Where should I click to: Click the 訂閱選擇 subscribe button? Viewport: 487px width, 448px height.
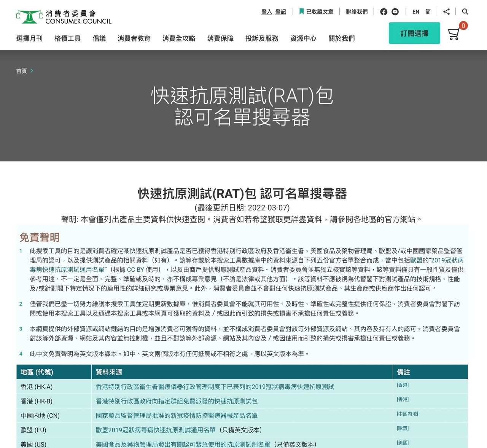coord(414,33)
